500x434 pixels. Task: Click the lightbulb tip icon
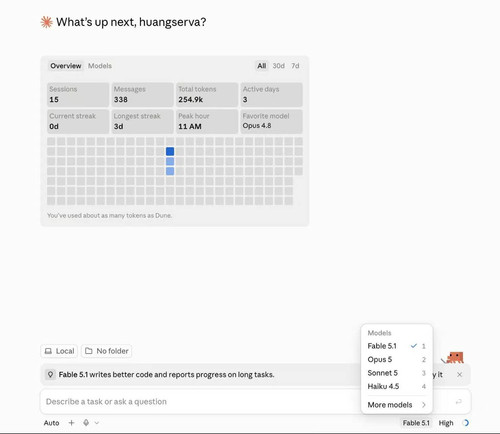[50, 374]
